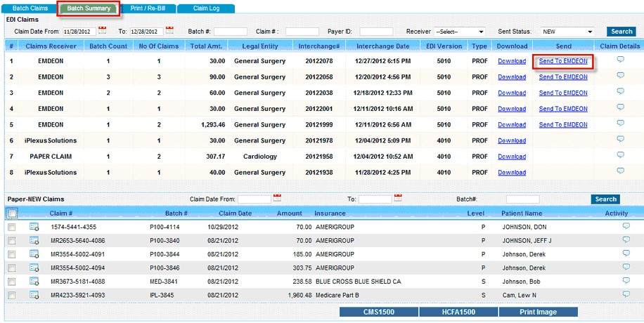
Task: Open claim view icon for 1574-5441-4355
Action: coord(34,227)
